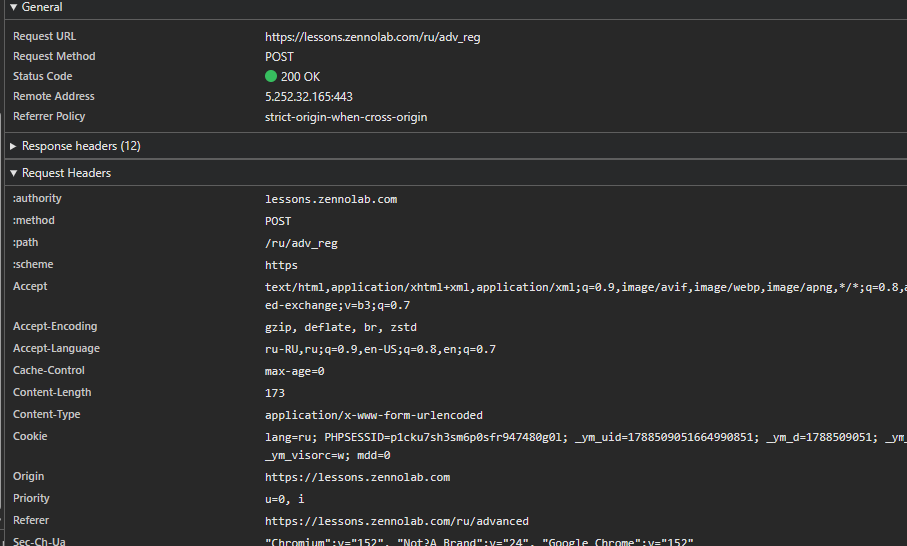
Task: Click strict-origin-when-cross-origin policy value
Action: tap(346, 117)
